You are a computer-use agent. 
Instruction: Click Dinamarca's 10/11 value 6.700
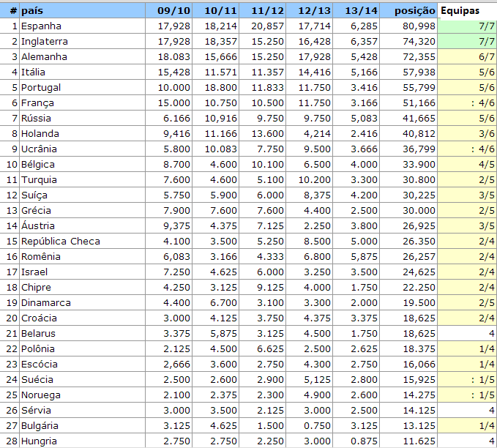pos(223,303)
